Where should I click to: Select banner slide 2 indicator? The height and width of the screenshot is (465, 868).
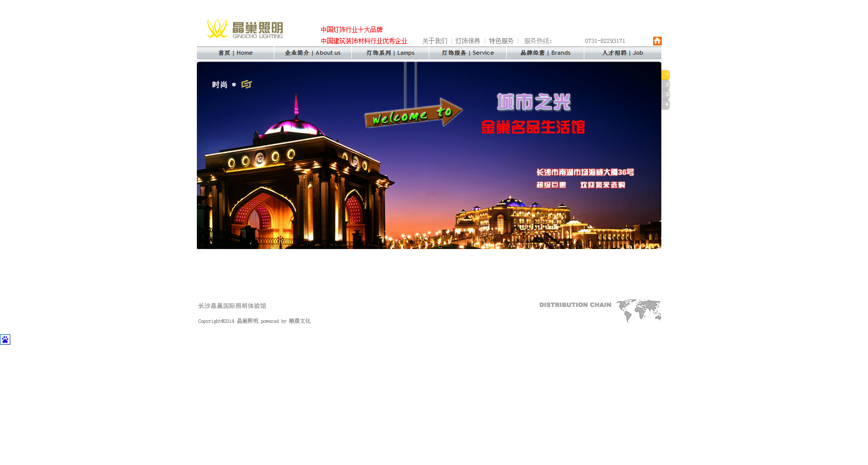click(x=665, y=85)
